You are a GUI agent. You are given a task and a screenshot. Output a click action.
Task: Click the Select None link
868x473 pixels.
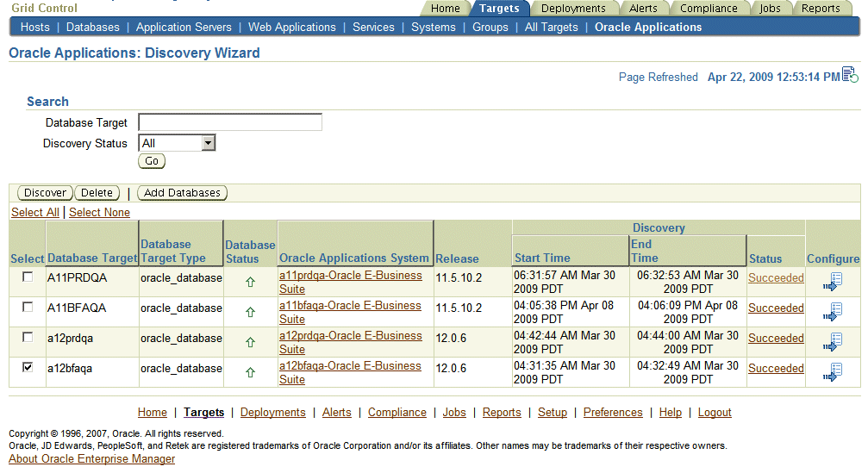tap(100, 213)
